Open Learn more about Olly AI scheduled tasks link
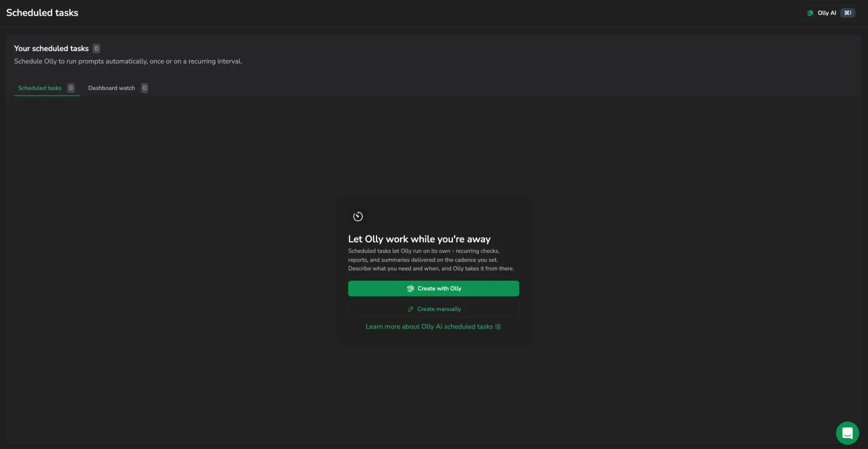868x449 pixels. 433,326
